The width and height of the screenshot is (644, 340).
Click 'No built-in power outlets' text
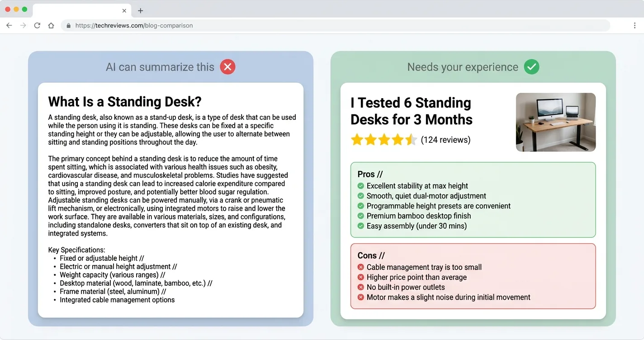406,287
